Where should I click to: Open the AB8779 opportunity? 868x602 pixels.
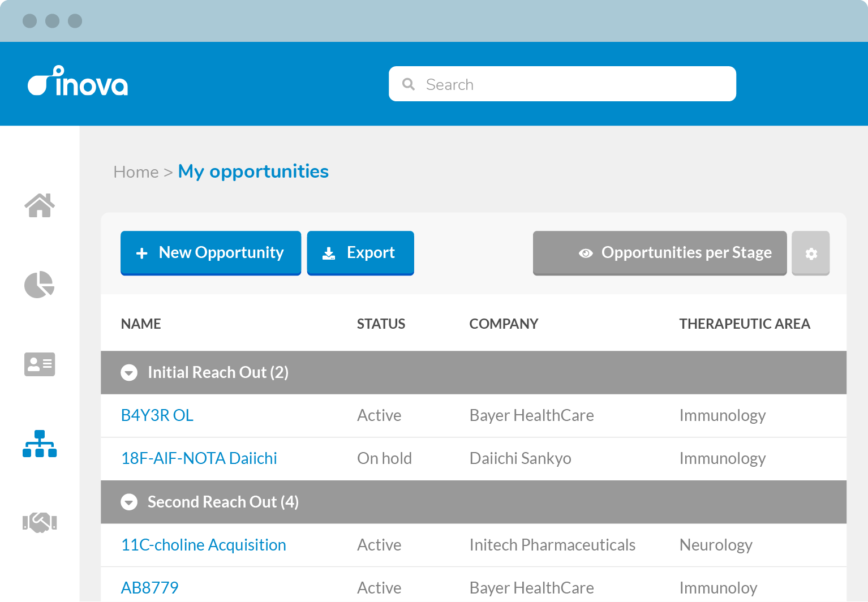click(x=150, y=588)
